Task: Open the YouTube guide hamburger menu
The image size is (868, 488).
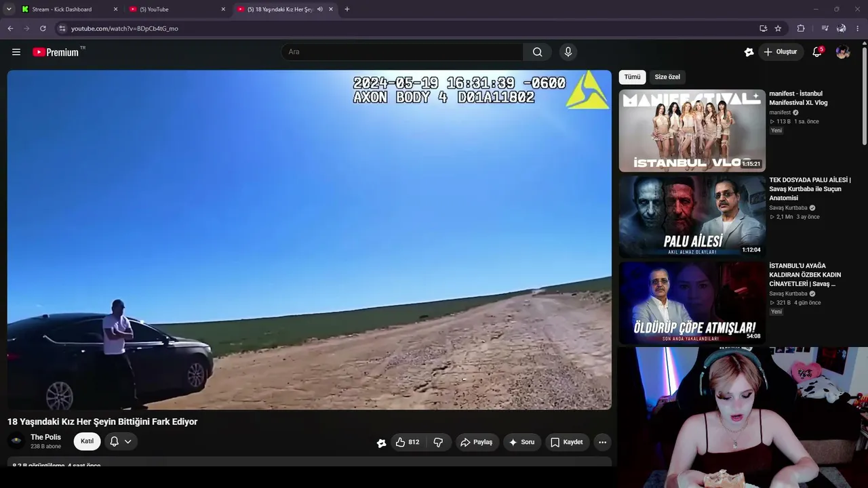Action: tap(16, 52)
